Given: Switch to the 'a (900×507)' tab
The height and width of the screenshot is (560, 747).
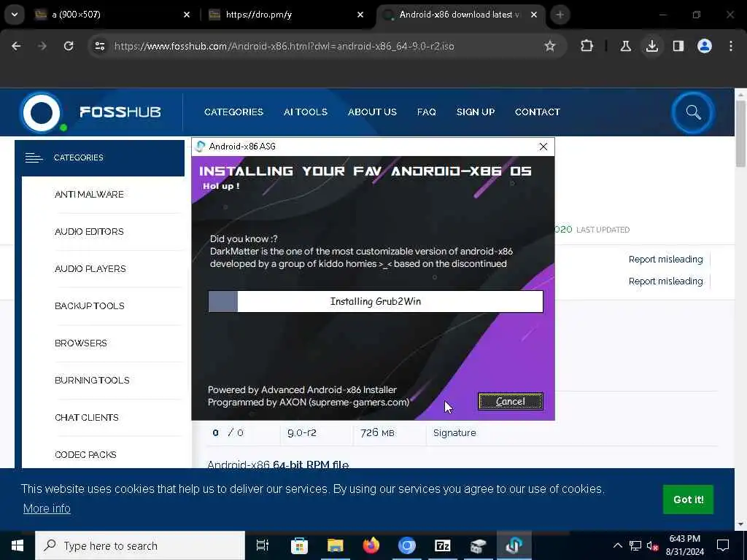Looking at the screenshot, I should (x=112, y=15).
